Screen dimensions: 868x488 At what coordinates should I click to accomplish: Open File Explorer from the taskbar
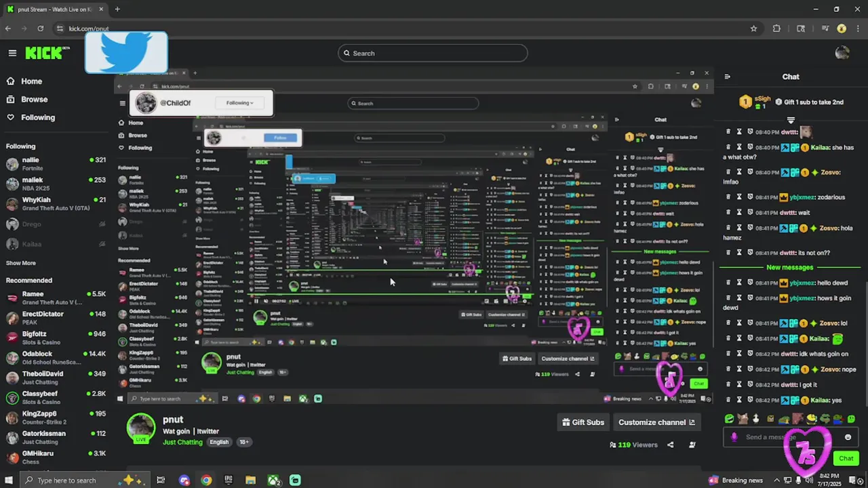pos(250,480)
